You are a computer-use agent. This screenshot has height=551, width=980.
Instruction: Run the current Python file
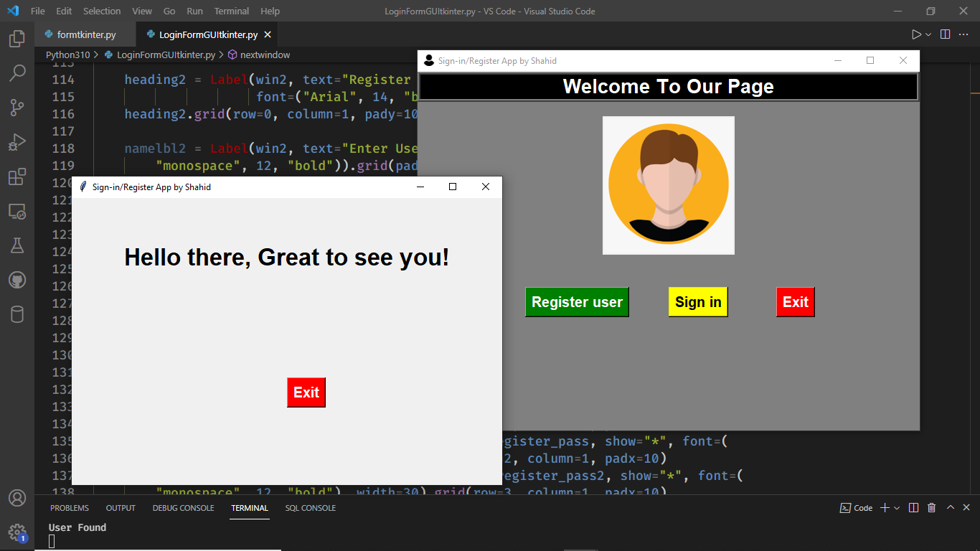point(915,34)
